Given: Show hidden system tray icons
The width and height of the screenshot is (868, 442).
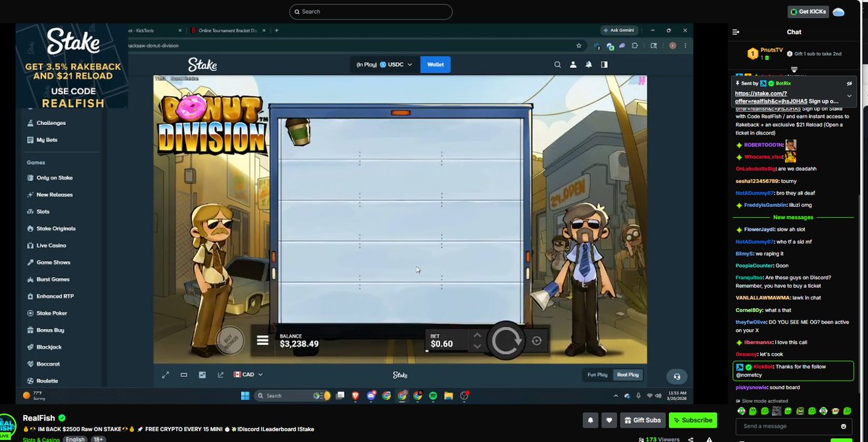Looking at the screenshot, I should (x=615, y=396).
